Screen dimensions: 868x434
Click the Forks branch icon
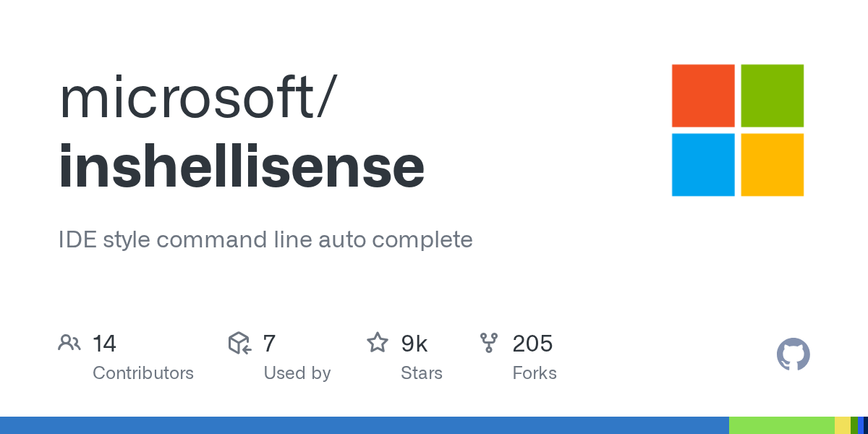(x=489, y=343)
